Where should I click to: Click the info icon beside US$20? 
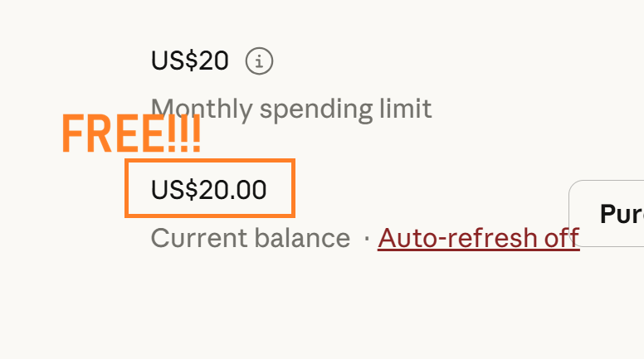(x=259, y=61)
